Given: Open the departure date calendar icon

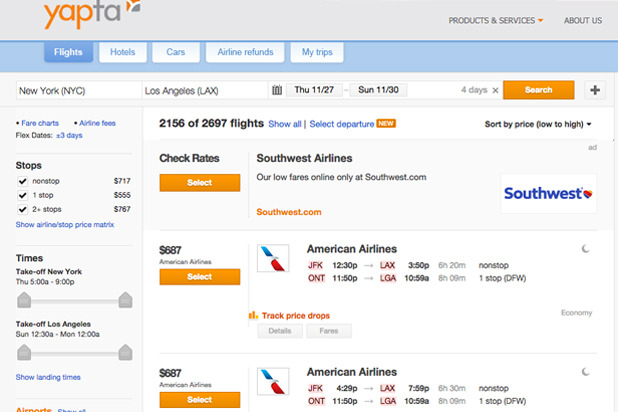Looking at the screenshot, I should pos(277,90).
